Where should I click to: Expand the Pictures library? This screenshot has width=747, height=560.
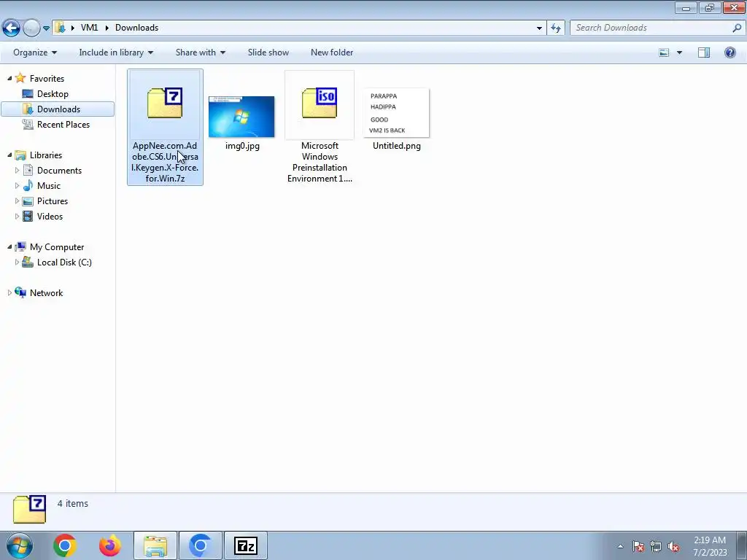tap(18, 201)
